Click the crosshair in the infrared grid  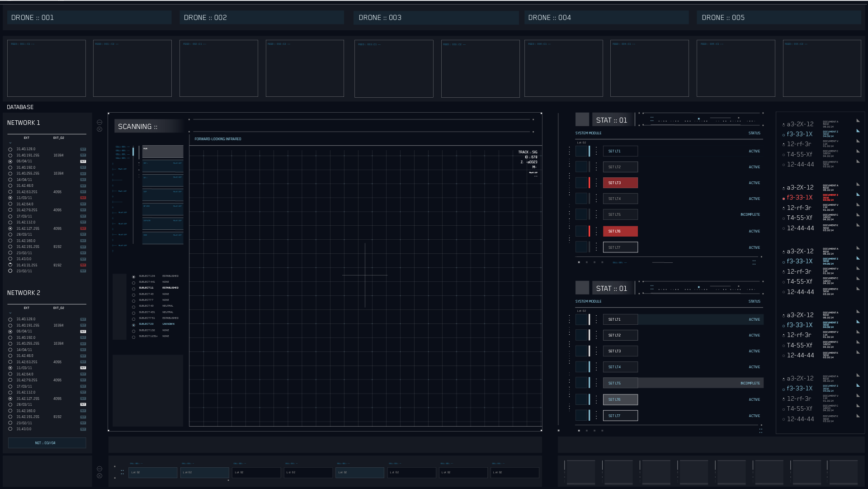[365, 275]
